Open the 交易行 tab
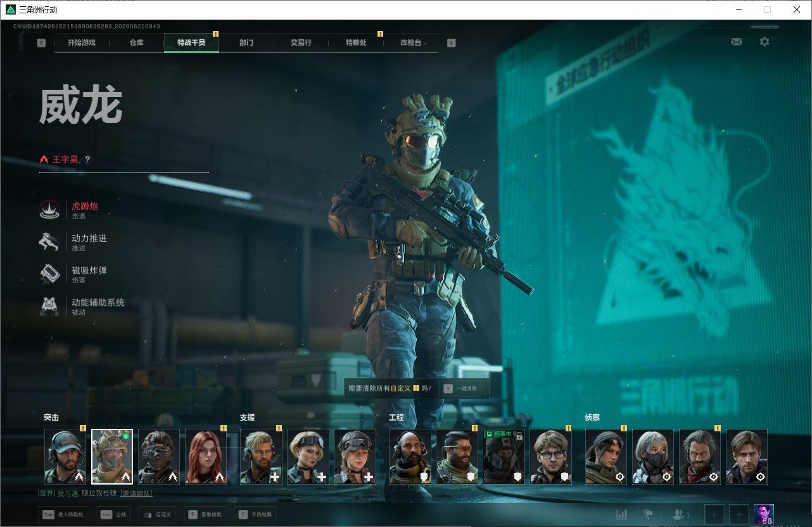812x527 pixels. click(x=301, y=42)
